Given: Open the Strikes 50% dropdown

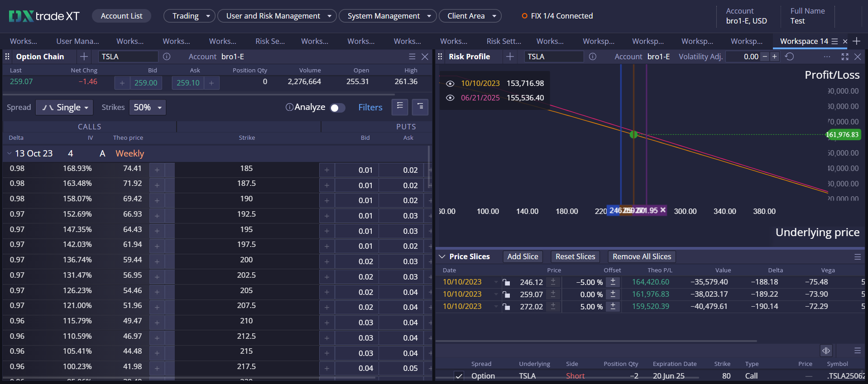Looking at the screenshot, I should pyautogui.click(x=147, y=108).
